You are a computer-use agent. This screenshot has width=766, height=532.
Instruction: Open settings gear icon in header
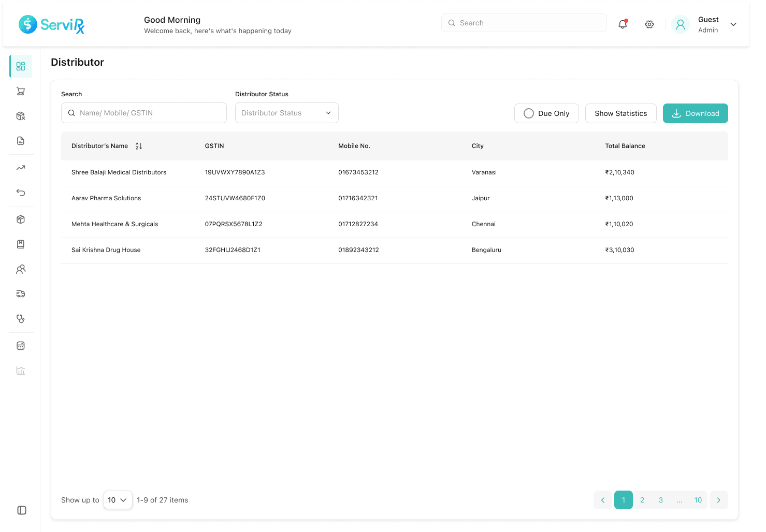coord(649,24)
